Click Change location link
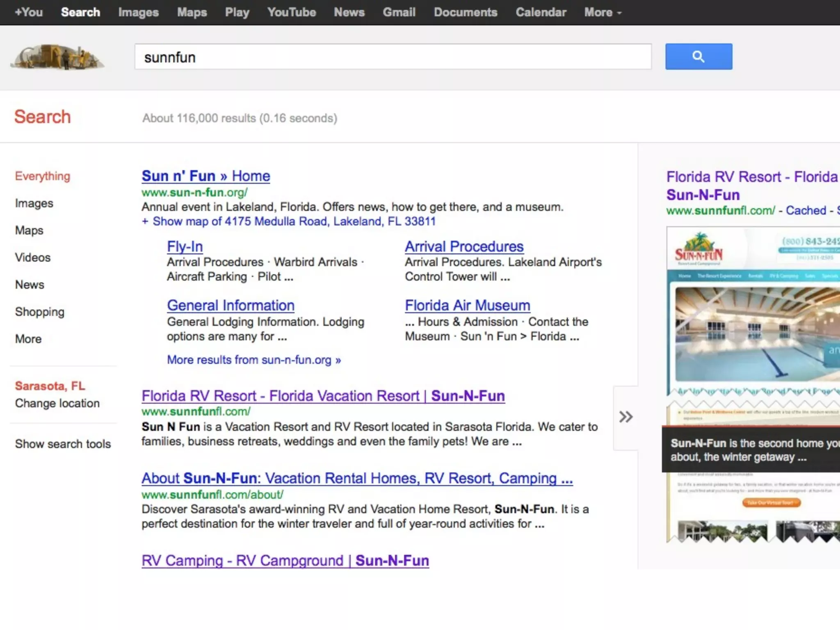Viewport: 840px width, 630px height. pos(57,403)
